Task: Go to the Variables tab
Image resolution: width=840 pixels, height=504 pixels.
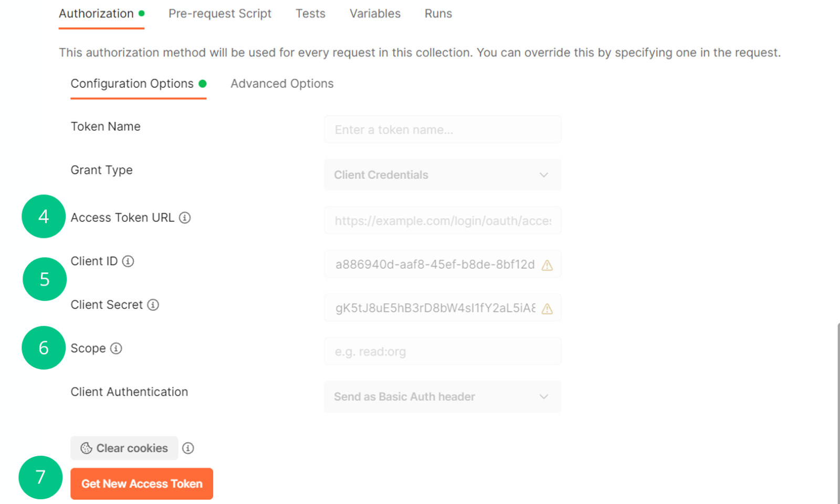Action: tap(375, 14)
